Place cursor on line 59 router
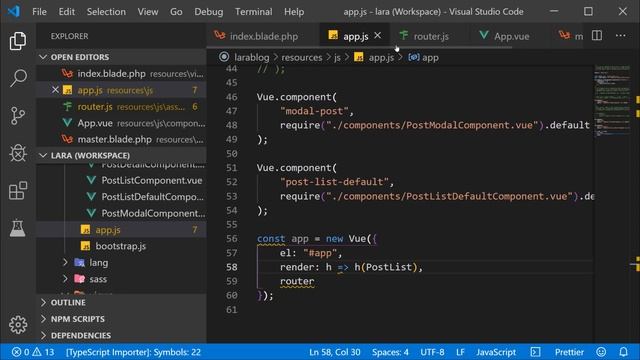Viewport: 640px width, 360px height. click(x=297, y=281)
